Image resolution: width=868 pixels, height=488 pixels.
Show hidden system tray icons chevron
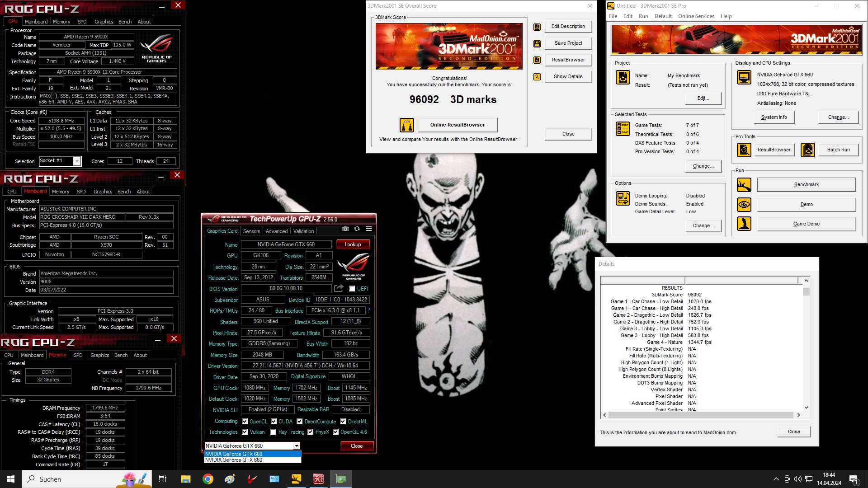776,479
